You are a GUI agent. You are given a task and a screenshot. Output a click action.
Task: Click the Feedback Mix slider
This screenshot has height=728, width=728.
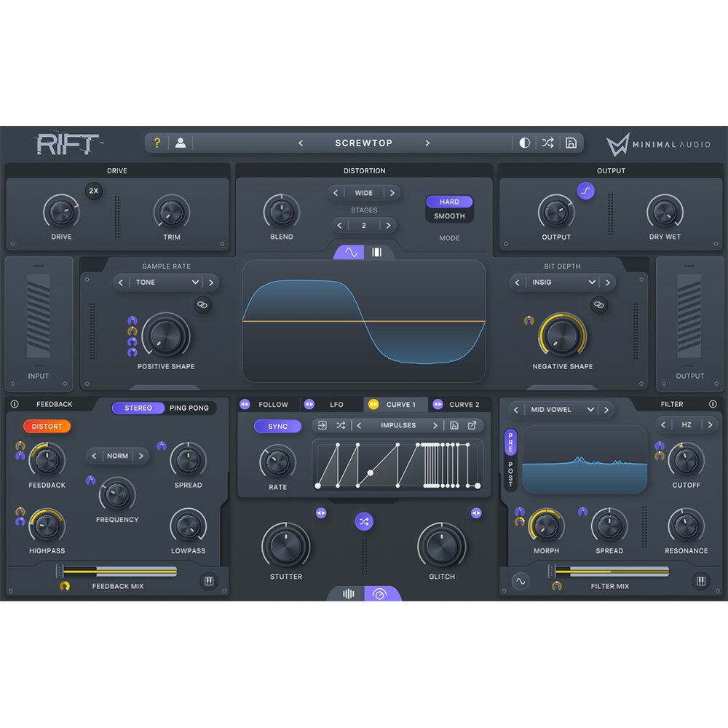click(x=120, y=571)
